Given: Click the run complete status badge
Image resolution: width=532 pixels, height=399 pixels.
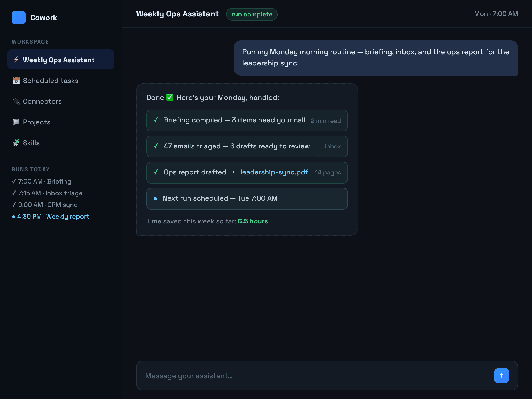Looking at the screenshot, I should (x=252, y=14).
